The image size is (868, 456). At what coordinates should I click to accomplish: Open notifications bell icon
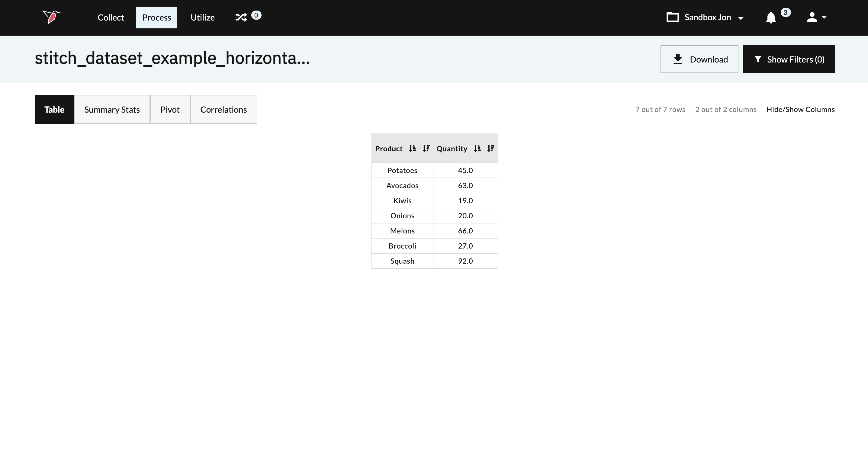[771, 17]
